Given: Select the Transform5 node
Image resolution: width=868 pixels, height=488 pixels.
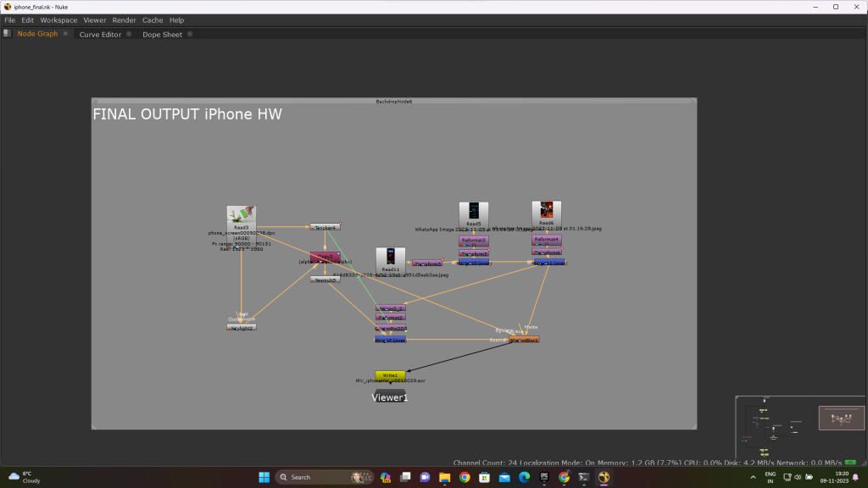Looking at the screenshot, I should click(x=474, y=253).
